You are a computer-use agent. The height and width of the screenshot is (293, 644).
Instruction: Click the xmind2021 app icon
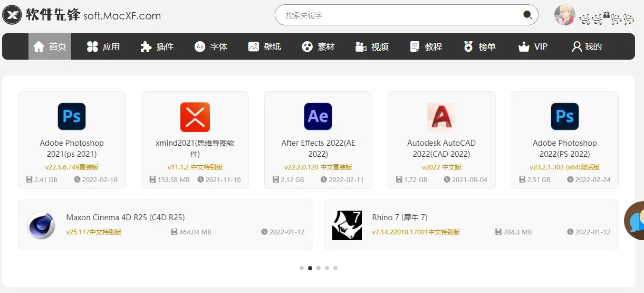click(x=195, y=117)
